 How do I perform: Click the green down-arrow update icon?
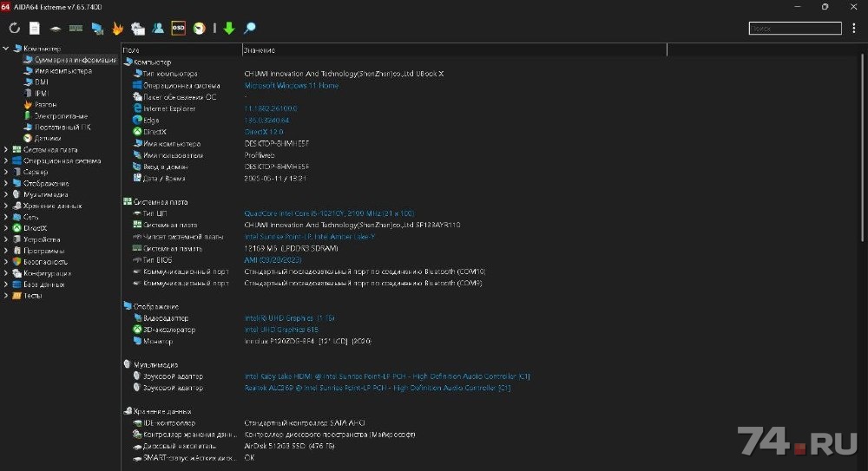(x=229, y=29)
